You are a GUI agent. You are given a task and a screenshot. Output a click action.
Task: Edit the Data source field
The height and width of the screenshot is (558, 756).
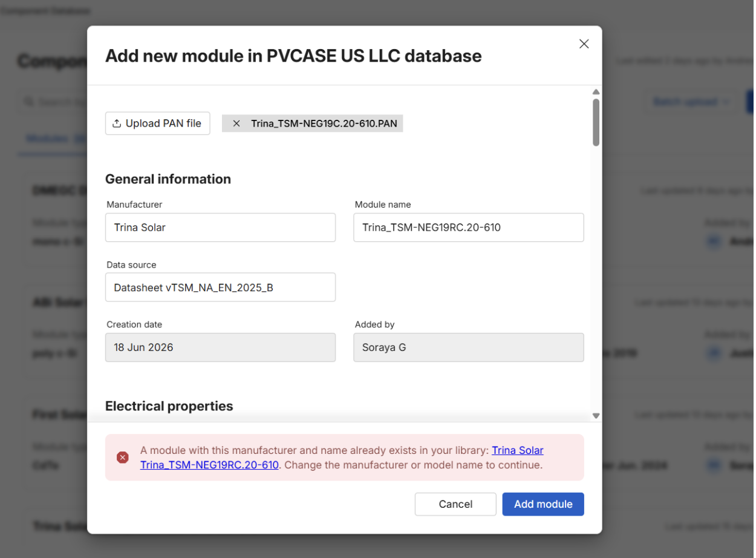(x=220, y=287)
